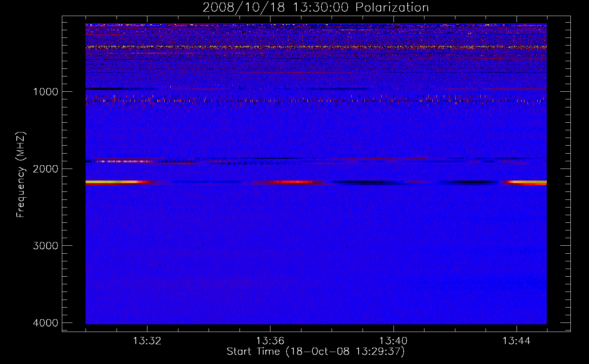Click the 'Frequency (MHZ)' axis label
The width and height of the screenshot is (589, 364).
(21, 175)
